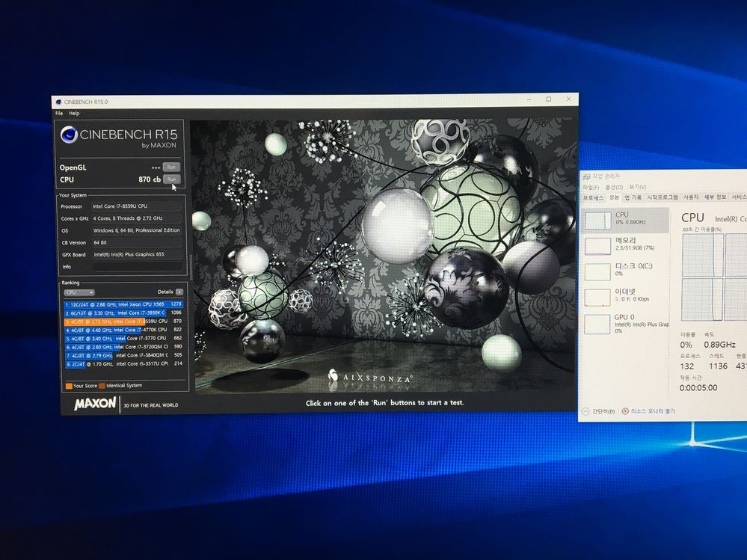The height and width of the screenshot is (560, 747).
Task: Select ranking row 4, Core i7-4770K
Action: click(124, 330)
